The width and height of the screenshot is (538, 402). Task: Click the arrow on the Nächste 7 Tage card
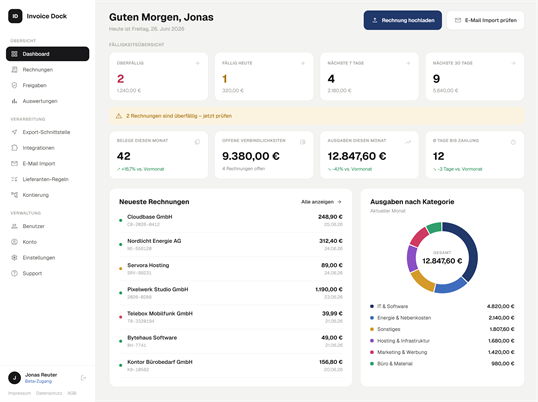[x=408, y=63]
